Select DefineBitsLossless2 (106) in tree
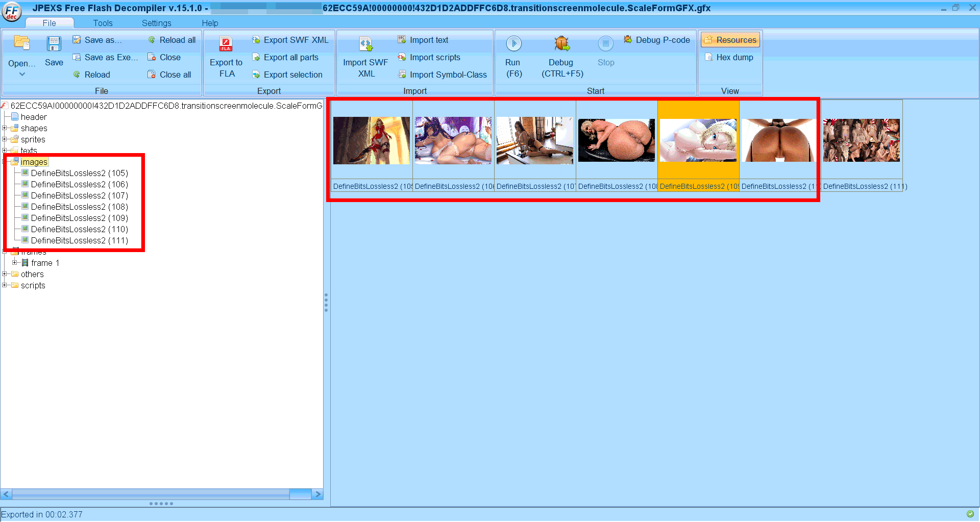Image resolution: width=980 pixels, height=522 pixels. point(79,184)
